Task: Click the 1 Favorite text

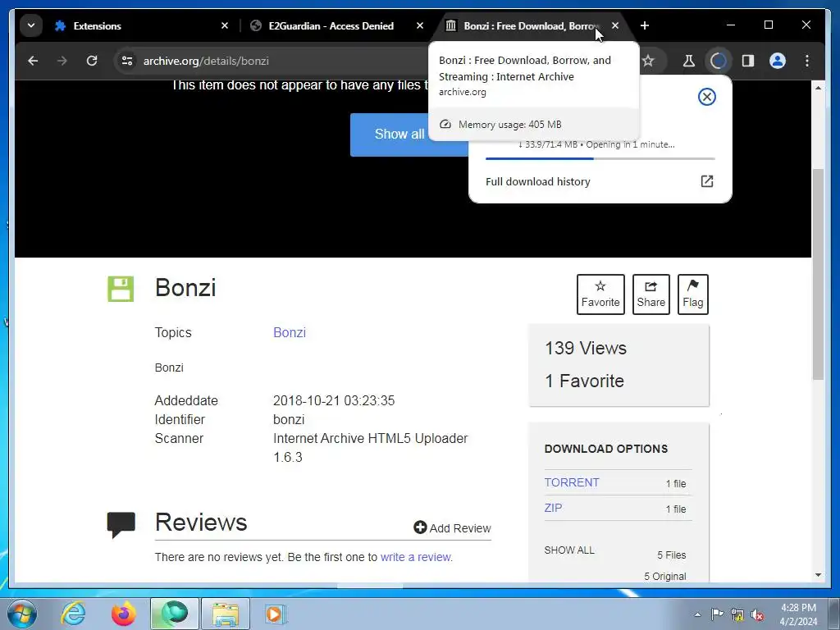Action: tap(584, 381)
